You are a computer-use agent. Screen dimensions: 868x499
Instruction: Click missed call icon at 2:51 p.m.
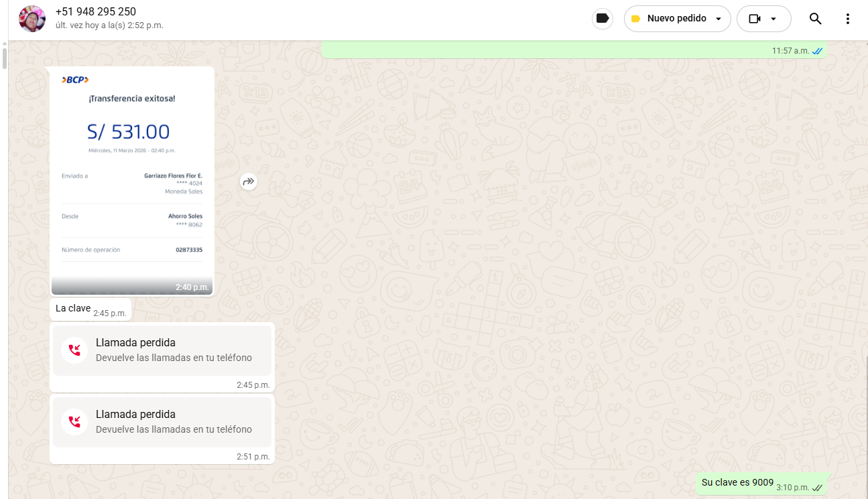pos(74,421)
